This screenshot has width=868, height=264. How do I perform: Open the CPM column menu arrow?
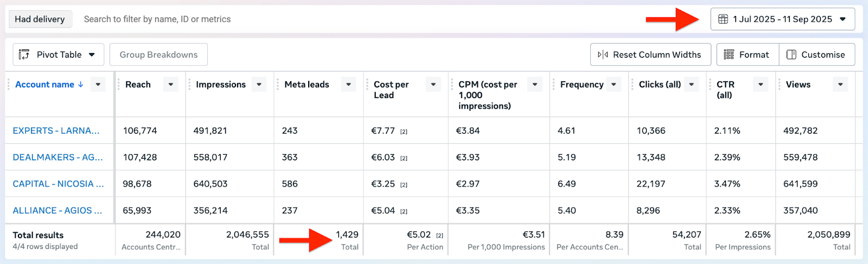click(535, 85)
